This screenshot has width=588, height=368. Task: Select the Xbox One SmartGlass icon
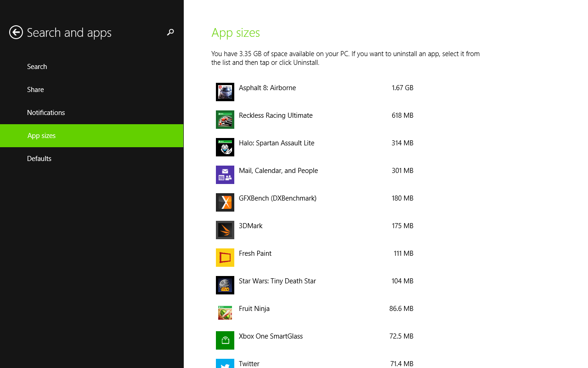coord(225,340)
